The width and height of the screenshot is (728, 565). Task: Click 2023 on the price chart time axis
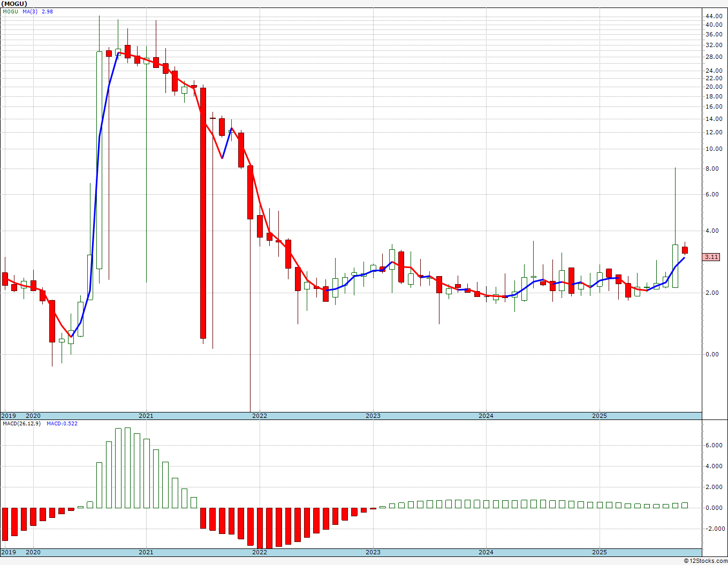coord(373,416)
